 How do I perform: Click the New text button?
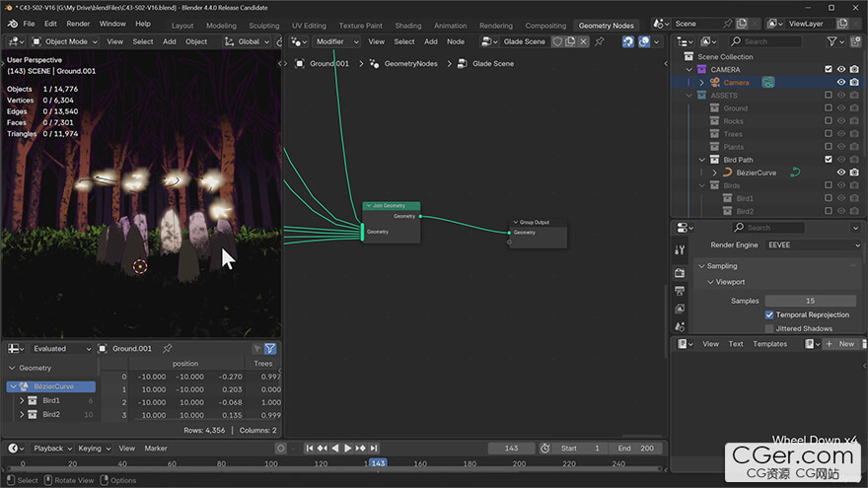[841, 344]
